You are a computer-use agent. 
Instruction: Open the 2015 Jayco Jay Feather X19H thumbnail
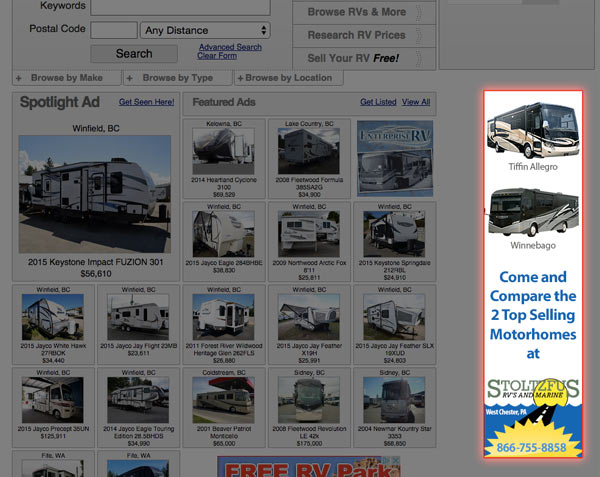[309, 317]
